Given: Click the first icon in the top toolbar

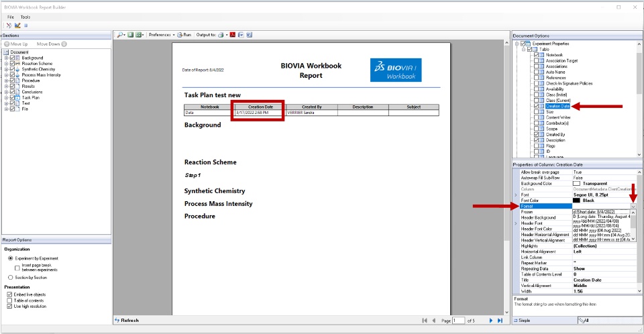Looking at the screenshot, I should [x=9, y=25].
